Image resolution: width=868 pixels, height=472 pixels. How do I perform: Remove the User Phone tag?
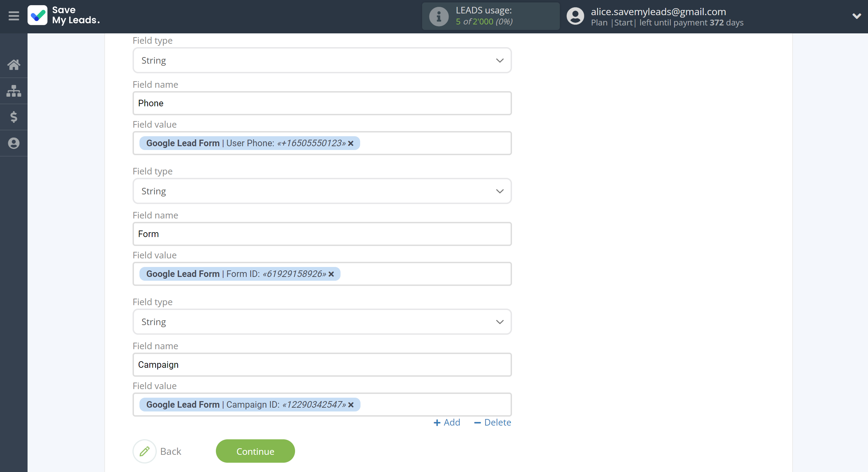coord(351,143)
